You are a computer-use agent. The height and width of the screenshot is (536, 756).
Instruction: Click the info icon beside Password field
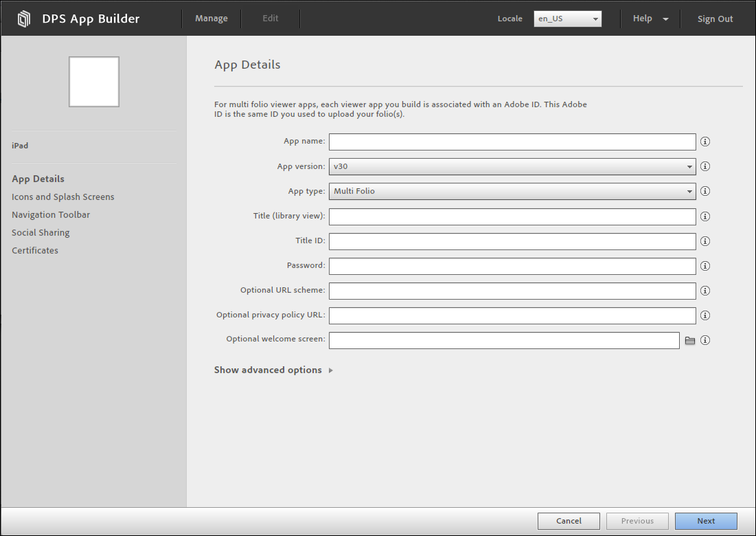click(705, 266)
